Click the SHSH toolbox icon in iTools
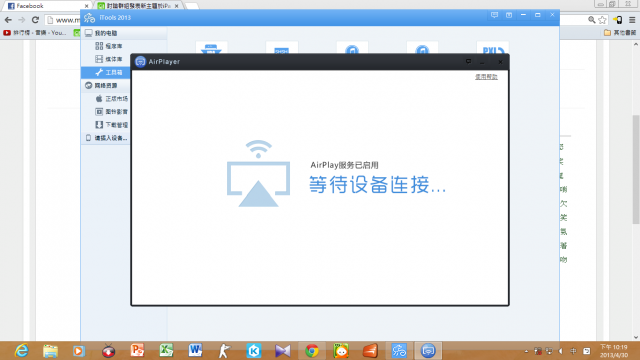 click(282, 48)
